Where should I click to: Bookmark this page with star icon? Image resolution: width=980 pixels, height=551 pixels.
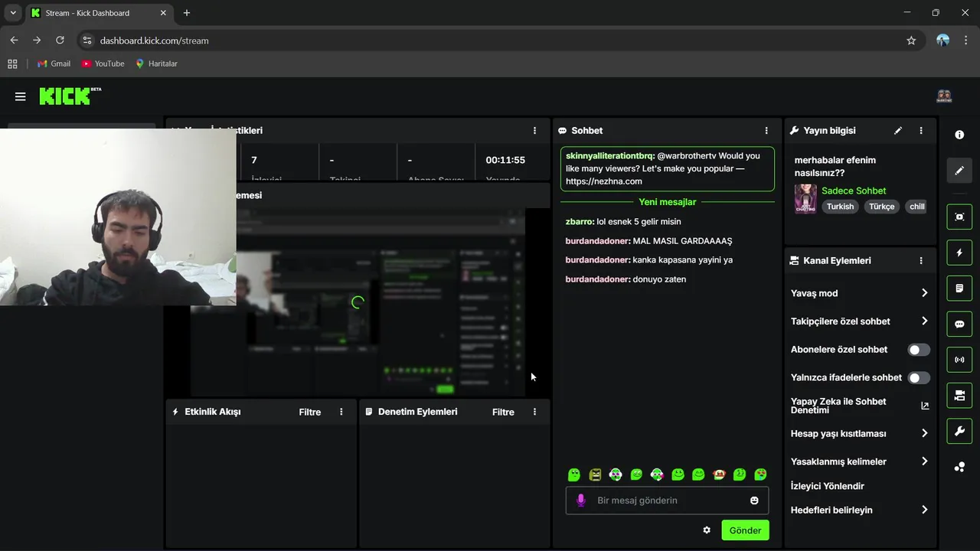coord(911,41)
